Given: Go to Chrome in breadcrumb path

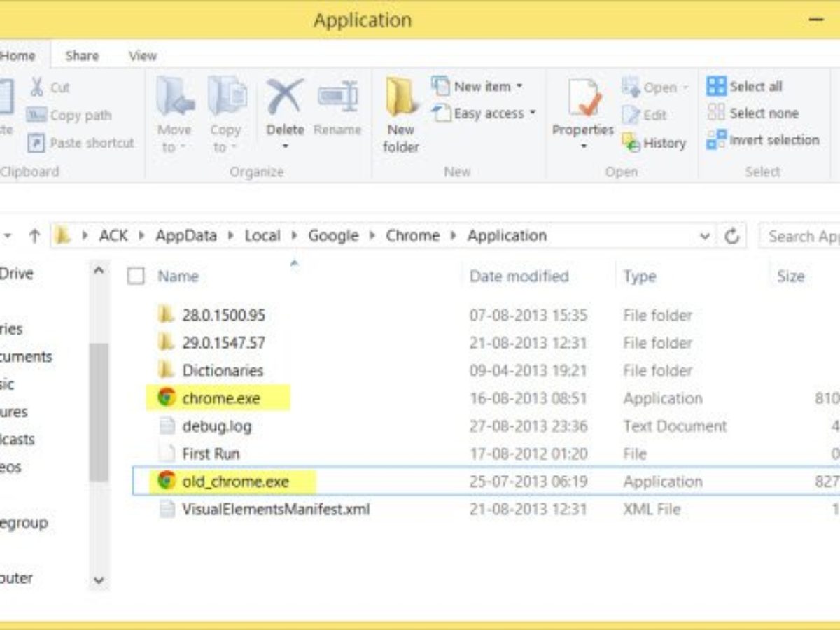Looking at the screenshot, I should (413, 236).
